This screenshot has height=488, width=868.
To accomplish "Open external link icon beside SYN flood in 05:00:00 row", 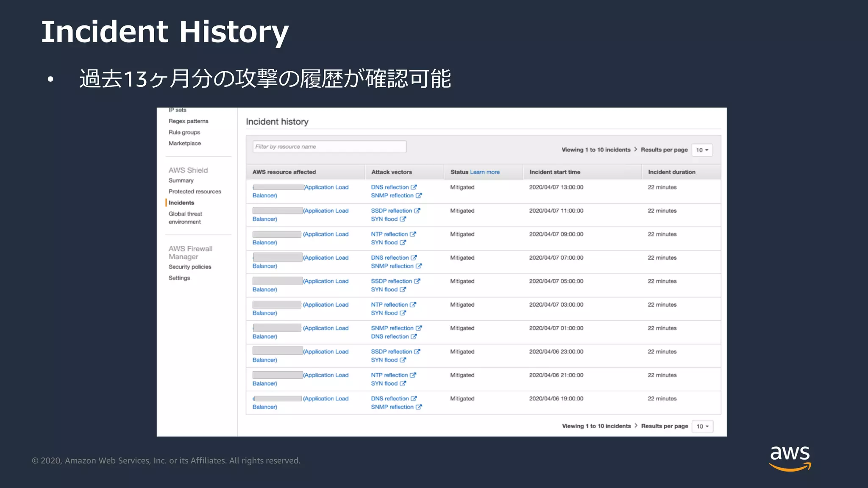I will click(x=403, y=289).
